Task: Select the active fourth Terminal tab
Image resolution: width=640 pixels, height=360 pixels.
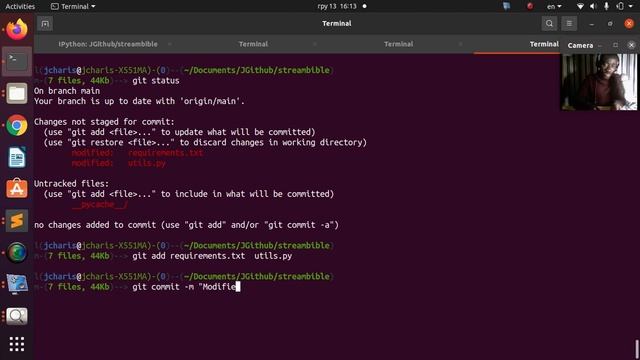Action: (544, 44)
